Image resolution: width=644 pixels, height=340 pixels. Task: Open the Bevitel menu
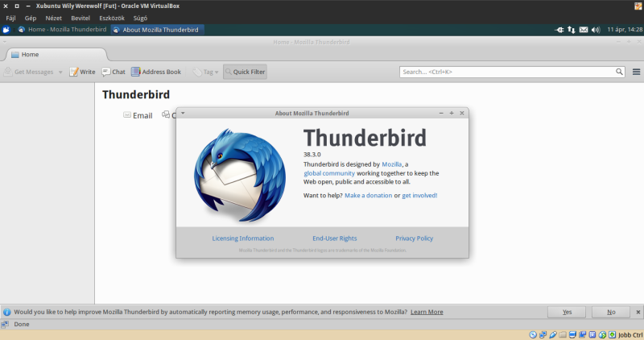point(80,18)
